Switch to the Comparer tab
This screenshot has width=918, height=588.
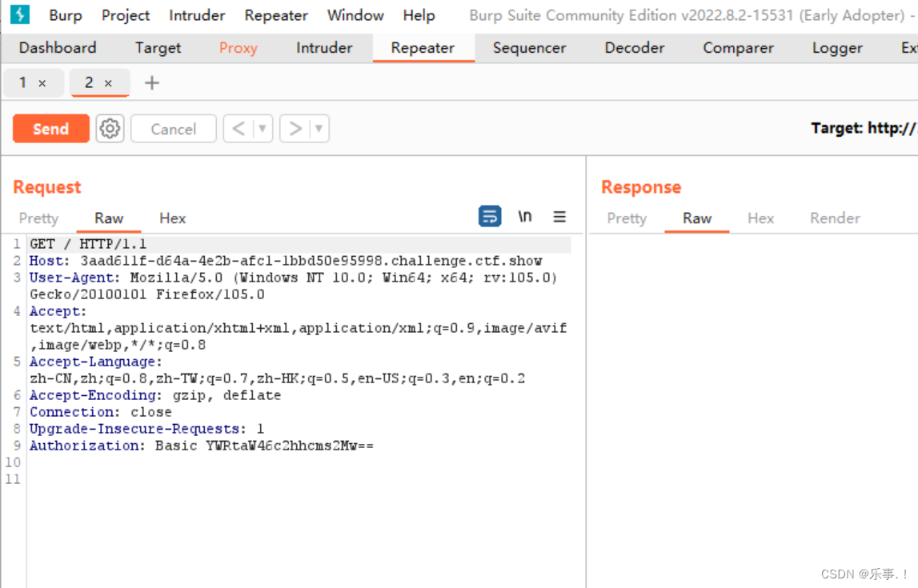coord(738,48)
